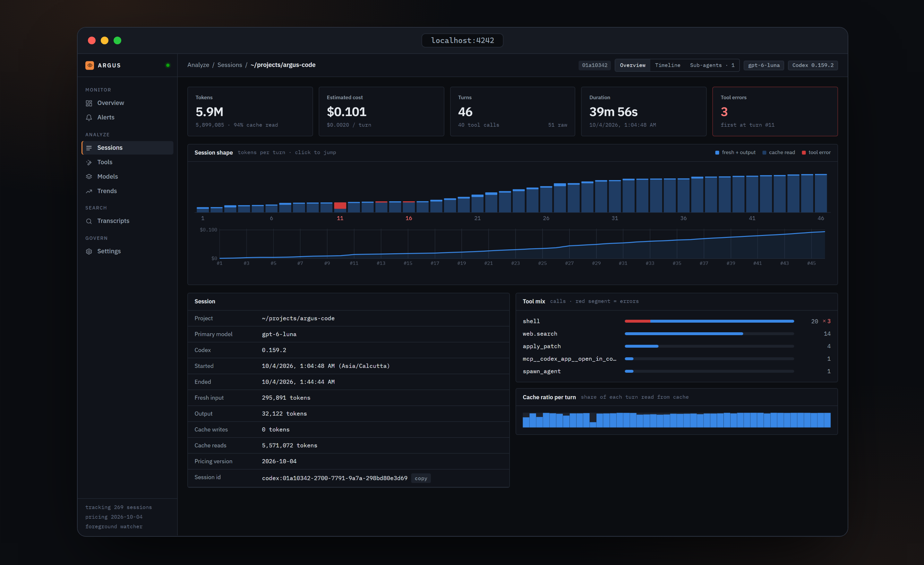Click the Duration 39m 56s value
The image size is (924, 565).
[x=613, y=112]
